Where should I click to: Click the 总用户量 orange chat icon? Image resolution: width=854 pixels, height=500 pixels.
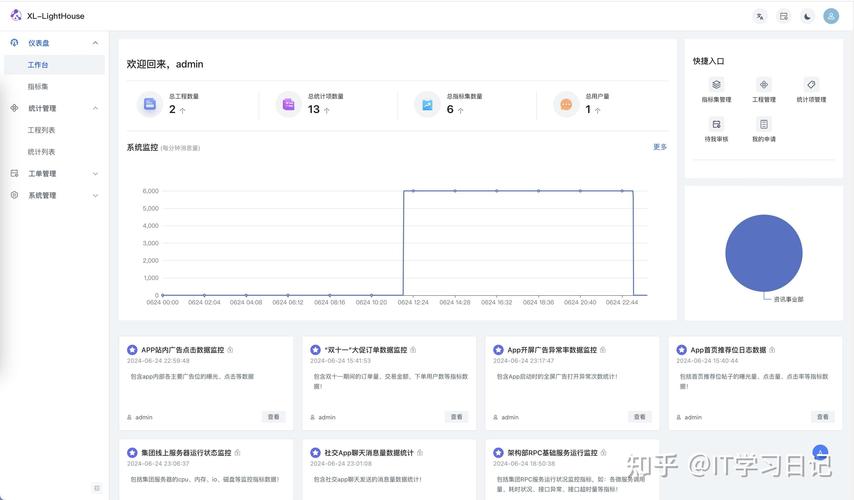pos(566,104)
